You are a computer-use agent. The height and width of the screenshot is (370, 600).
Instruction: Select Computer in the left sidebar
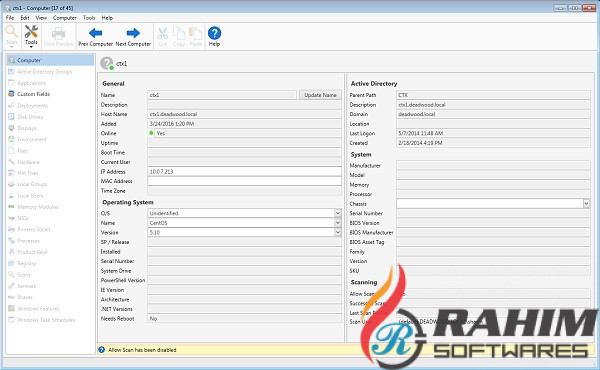(50, 60)
